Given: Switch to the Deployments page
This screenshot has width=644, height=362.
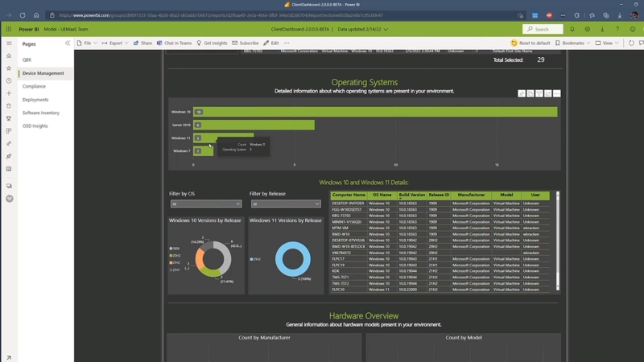Looking at the screenshot, I should (x=35, y=100).
